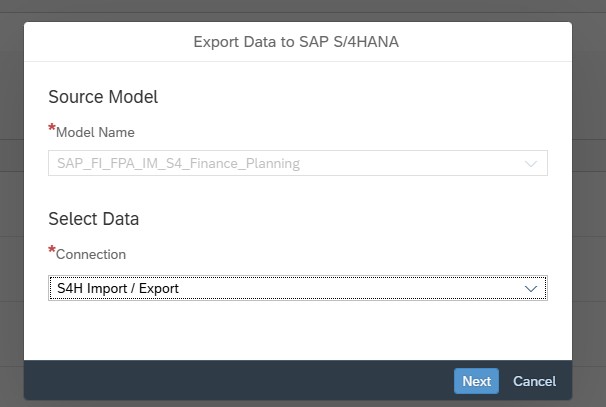This screenshot has width=606, height=407.
Task: Click the Next button
Action: click(476, 381)
